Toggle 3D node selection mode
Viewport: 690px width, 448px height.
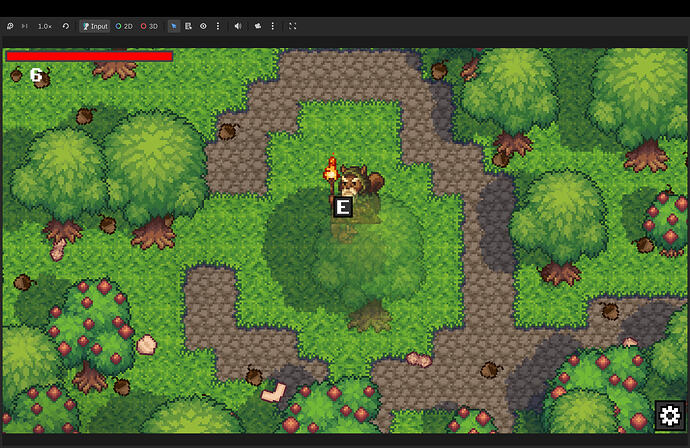(x=149, y=26)
